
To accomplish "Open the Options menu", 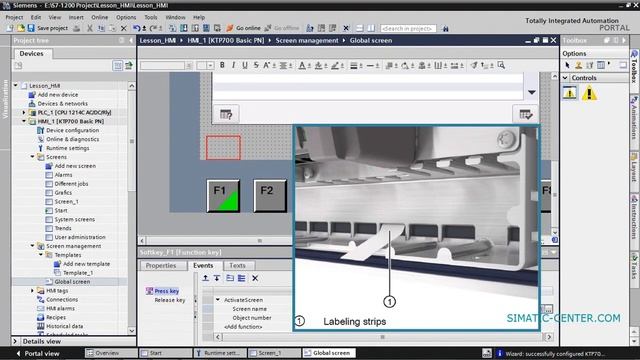I will click(126, 17).
